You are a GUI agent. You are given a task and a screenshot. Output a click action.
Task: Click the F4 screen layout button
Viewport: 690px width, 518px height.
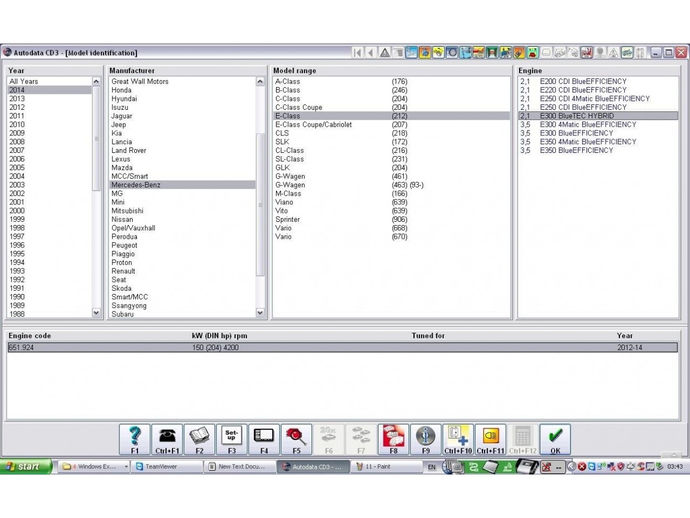[x=264, y=439]
